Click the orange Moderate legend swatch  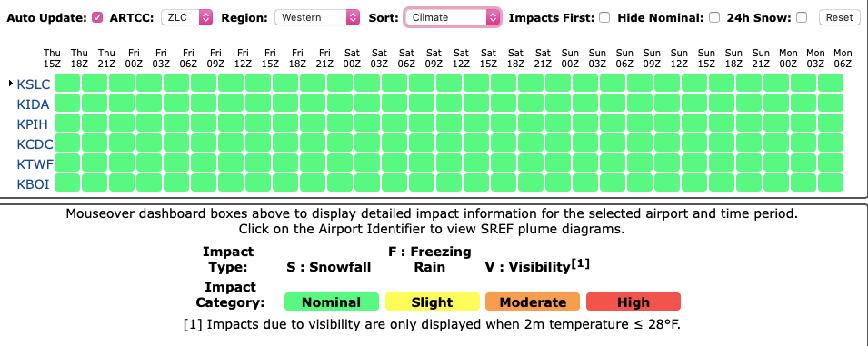pyautogui.click(x=533, y=302)
